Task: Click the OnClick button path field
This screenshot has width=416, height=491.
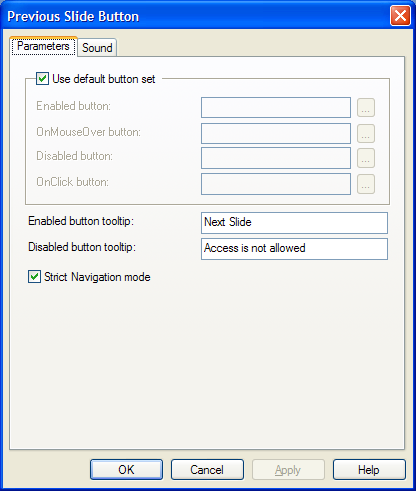Action: [x=276, y=184]
